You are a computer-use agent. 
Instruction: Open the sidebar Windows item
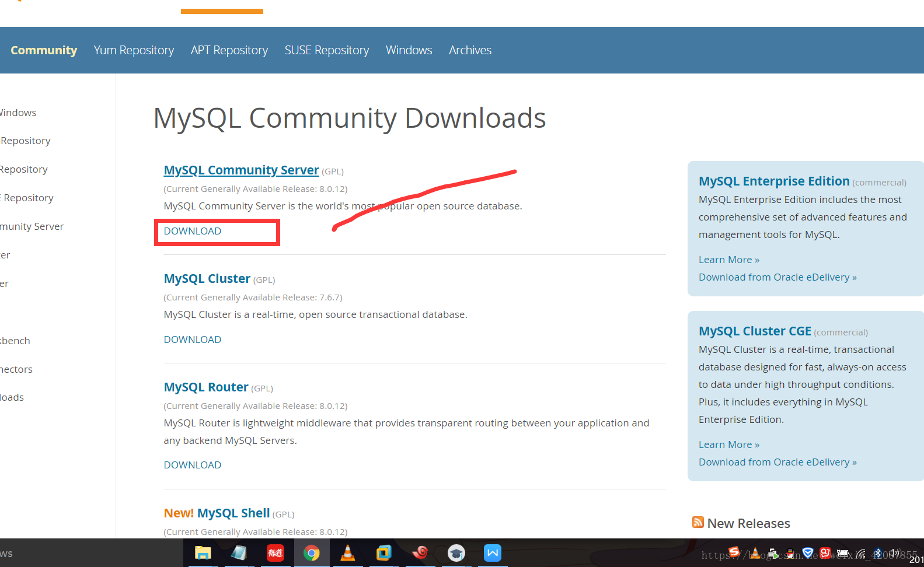pyautogui.click(x=18, y=113)
